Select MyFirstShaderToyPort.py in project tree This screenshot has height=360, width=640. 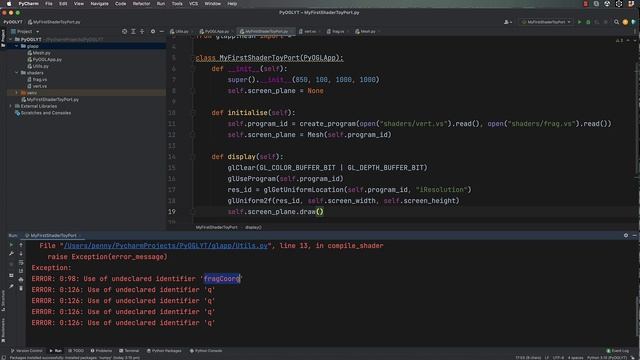click(x=53, y=100)
